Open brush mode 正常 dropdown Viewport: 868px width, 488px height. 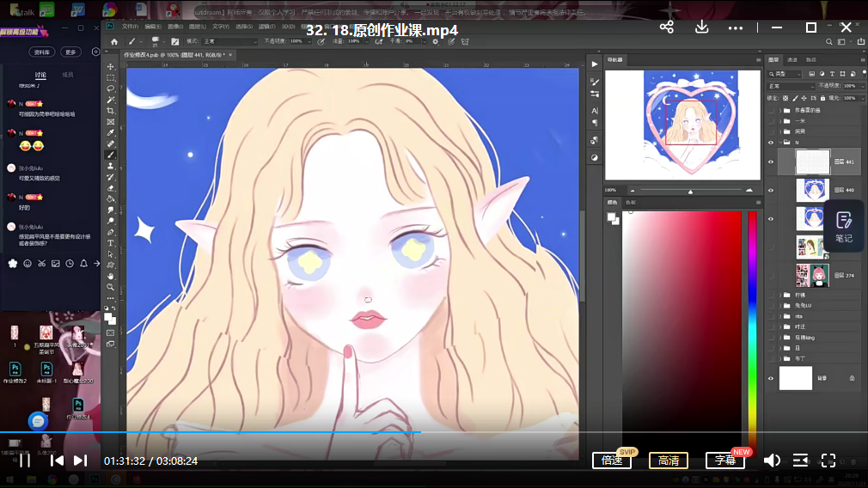click(x=229, y=41)
